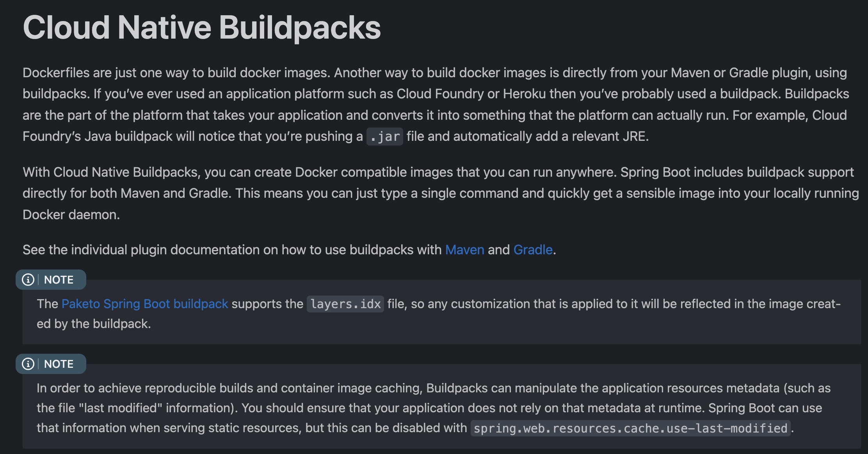Click the NOTE label above layers.idx text

(x=59, y=280)
